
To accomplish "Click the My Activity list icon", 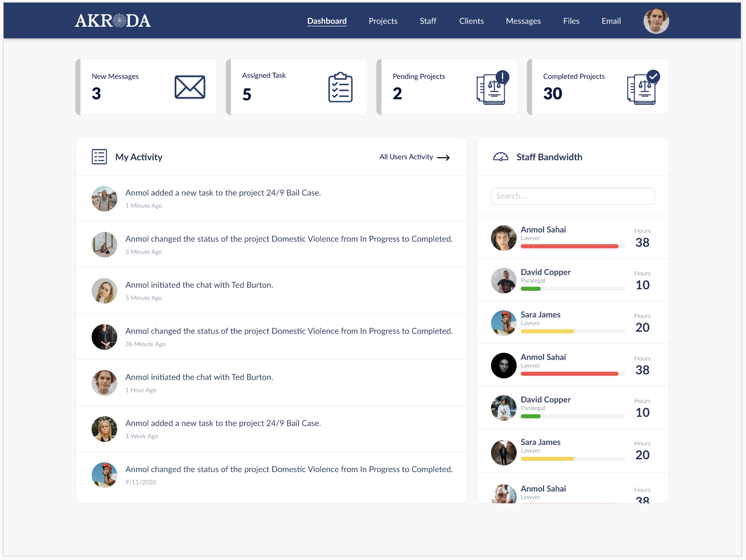I will pos(99,157).
